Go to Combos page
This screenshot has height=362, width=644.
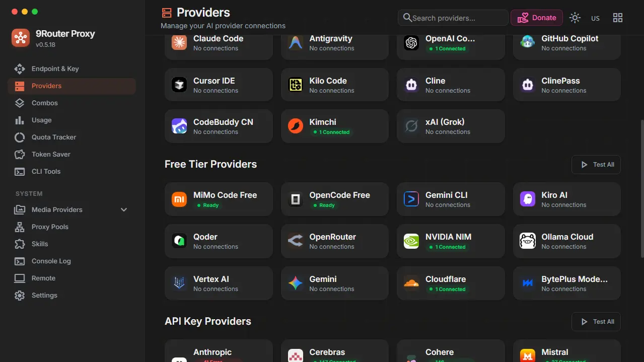[x=71, y=103]
